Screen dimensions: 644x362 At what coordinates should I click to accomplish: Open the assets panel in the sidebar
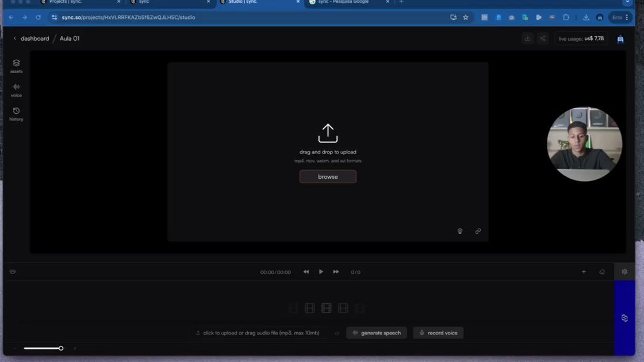pos(16,66)
